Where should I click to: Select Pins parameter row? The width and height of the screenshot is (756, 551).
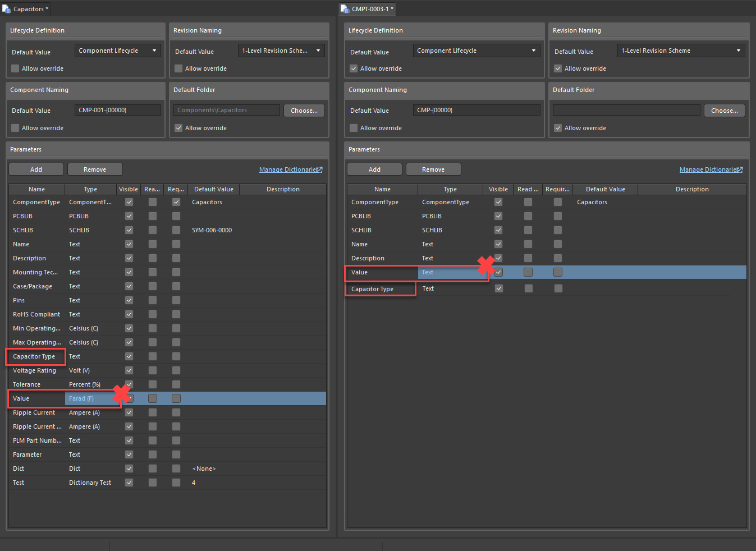[x=167, y=300]
